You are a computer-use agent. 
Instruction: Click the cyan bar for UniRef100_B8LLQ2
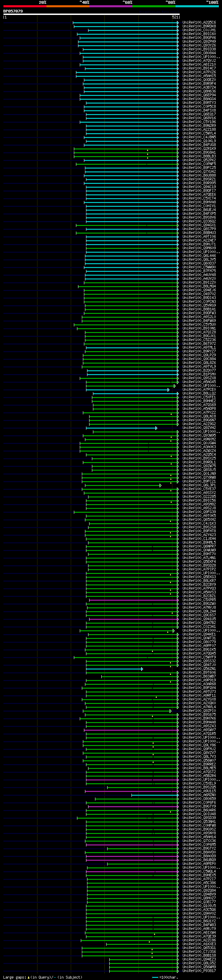click(x=136, y=394)
